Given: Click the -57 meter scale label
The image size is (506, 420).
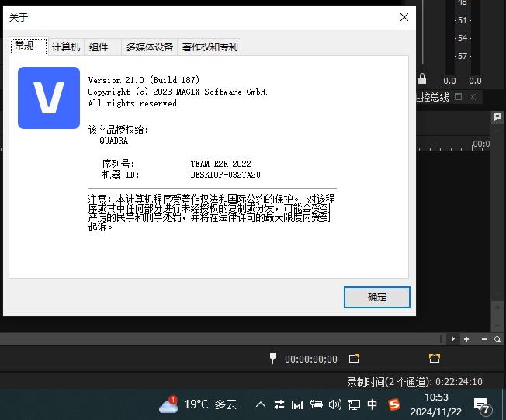Looking at the screenshot, I should (x=463, y=56).
